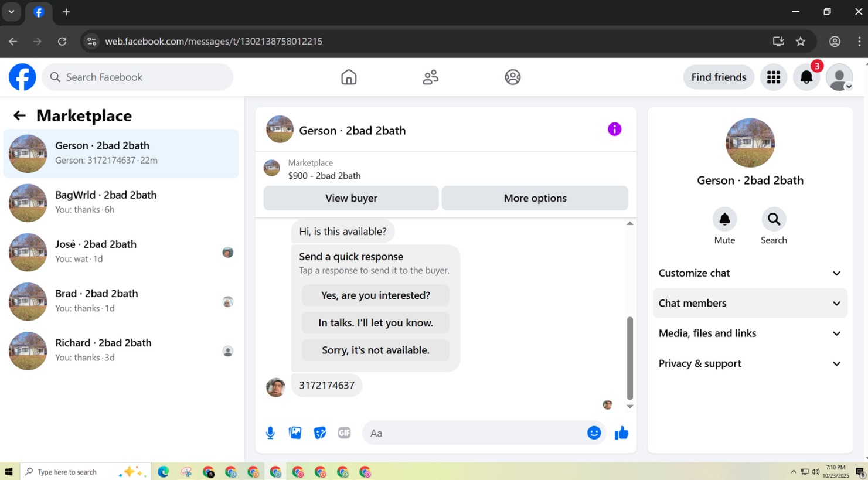View site information icon in address bar
Screen dimensions: 868x480
coord(91,41)
